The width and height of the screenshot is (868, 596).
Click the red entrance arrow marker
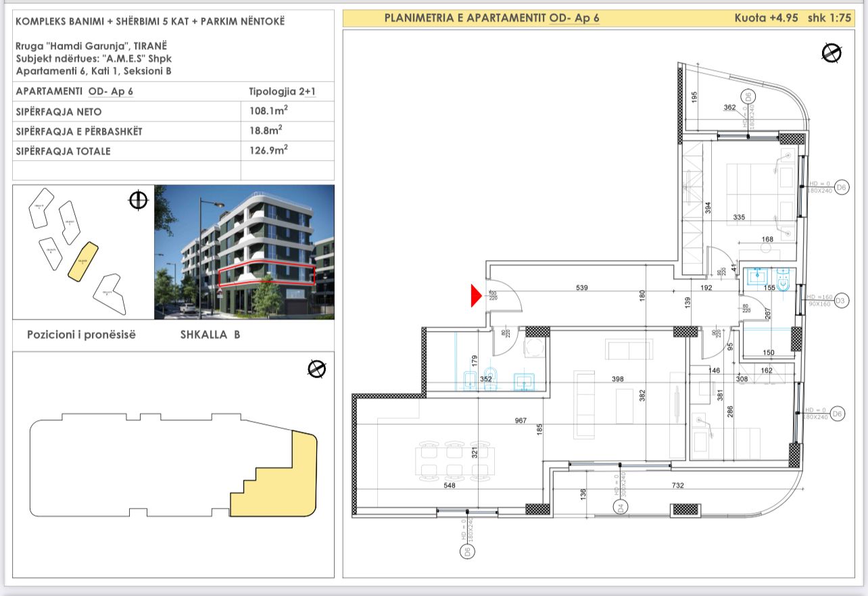[x=476, y=295]
